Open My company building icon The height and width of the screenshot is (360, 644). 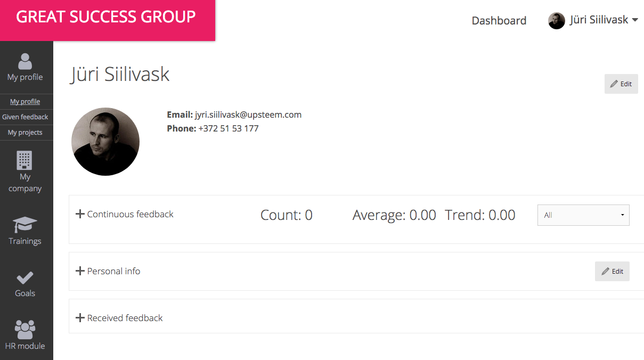pos(25,160)
